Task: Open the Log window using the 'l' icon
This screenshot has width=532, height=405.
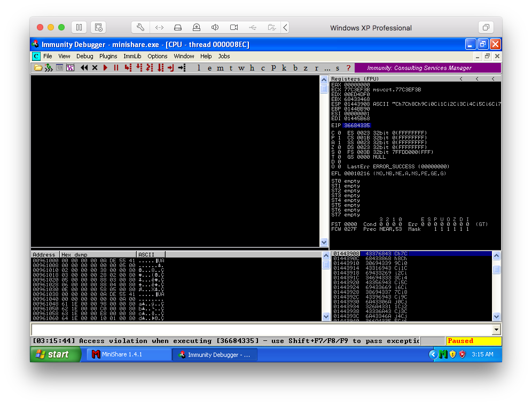Action: (x=198, y=68)
